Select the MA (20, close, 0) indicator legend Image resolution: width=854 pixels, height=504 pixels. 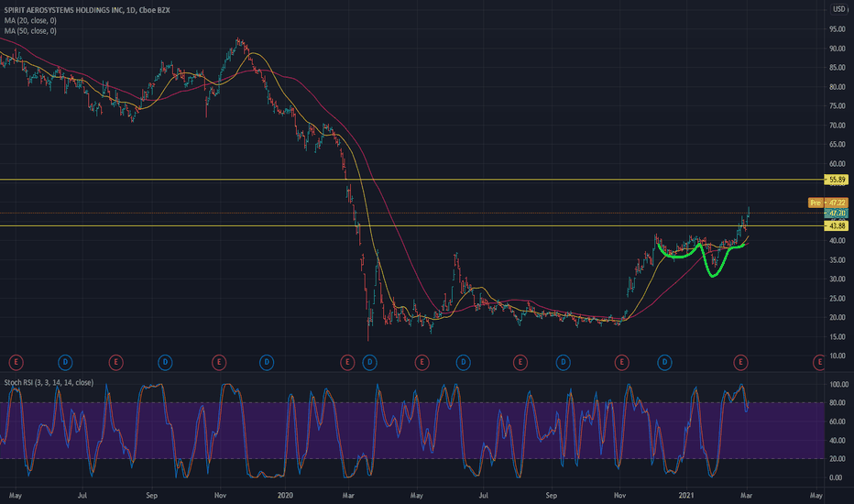coord(30,21)
